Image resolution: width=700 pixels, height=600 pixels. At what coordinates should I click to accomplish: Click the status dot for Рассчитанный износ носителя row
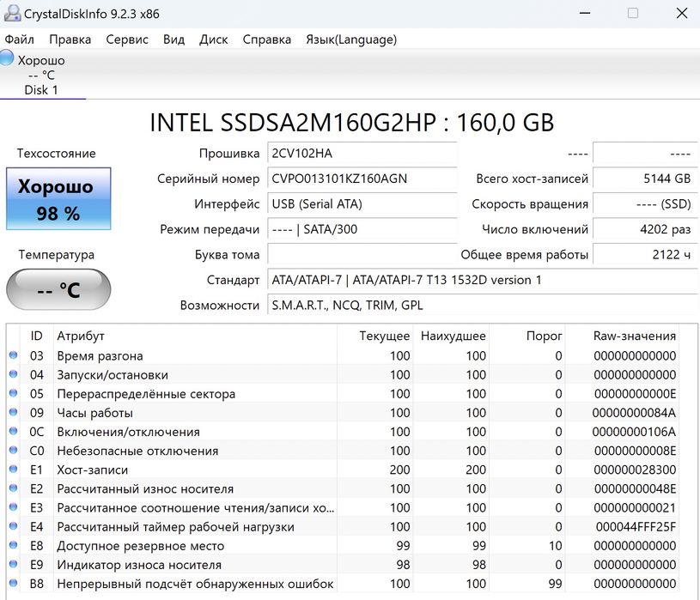coord(14,488)
